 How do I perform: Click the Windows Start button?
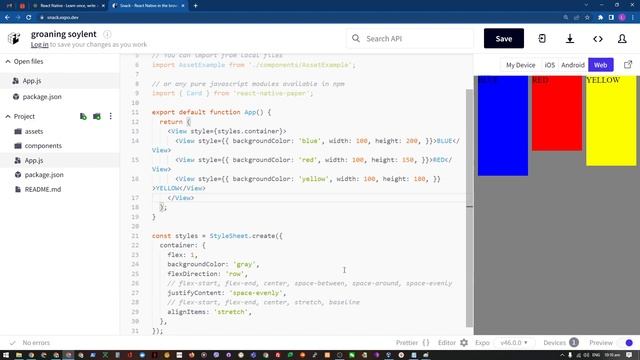point(6,355)
